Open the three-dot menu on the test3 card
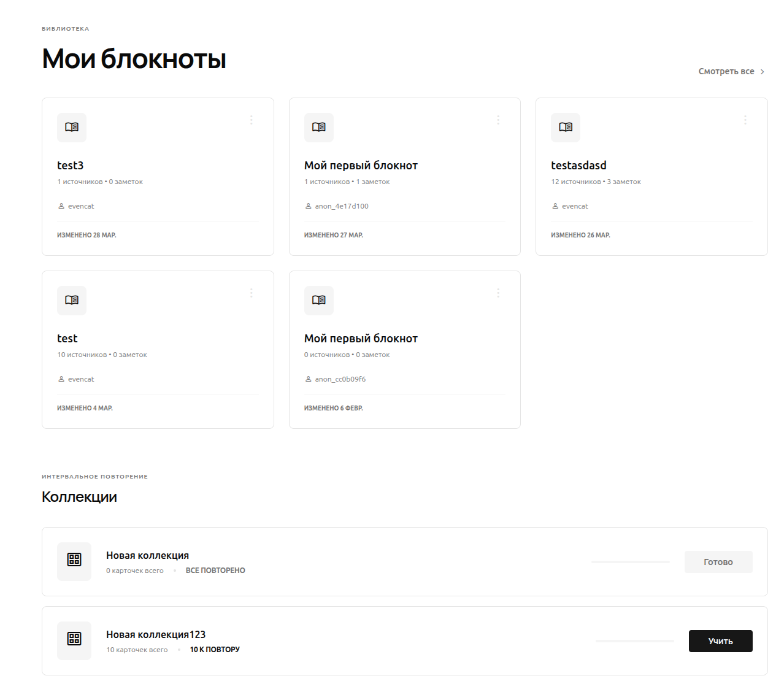Viewport: 776px width, 700px height. pyautogui.click(x=252, y=120)
